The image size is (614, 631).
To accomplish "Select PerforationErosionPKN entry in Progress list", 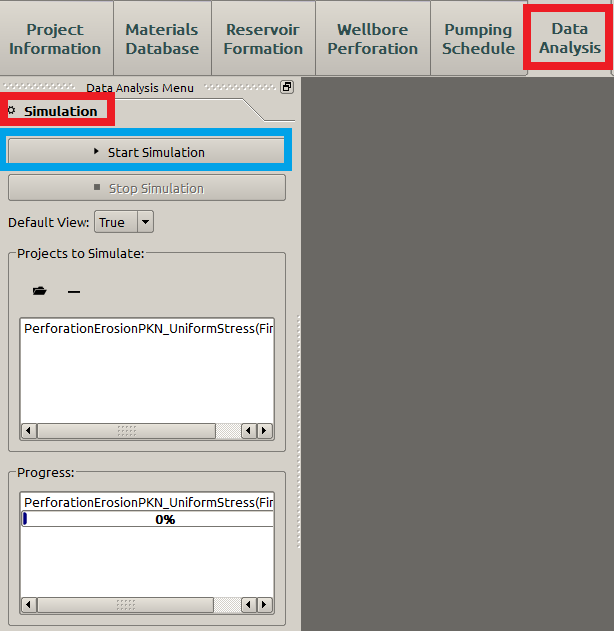I will (x=147, y=502).
